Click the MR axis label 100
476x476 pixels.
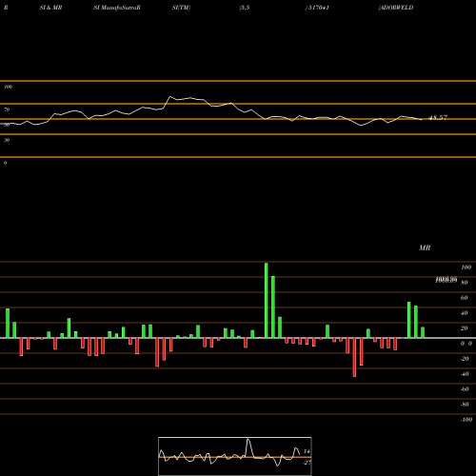pyautogui.click(x=466, y=268)
